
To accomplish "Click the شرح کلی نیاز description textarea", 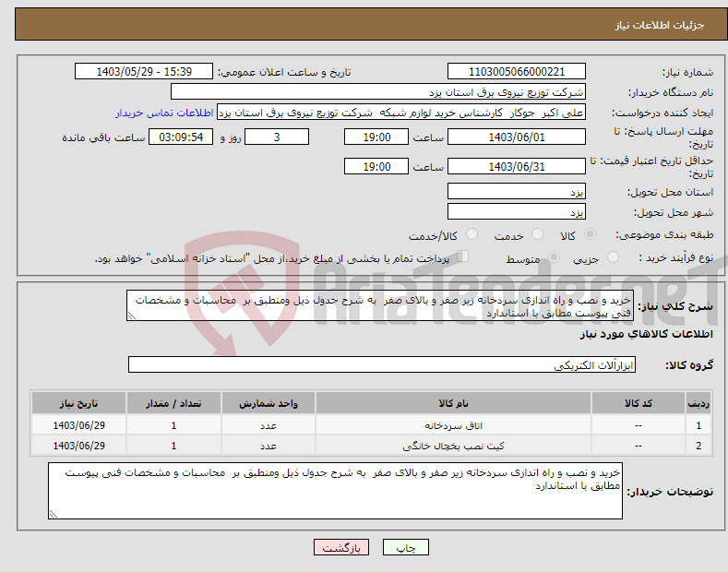I will pos(380,306).
